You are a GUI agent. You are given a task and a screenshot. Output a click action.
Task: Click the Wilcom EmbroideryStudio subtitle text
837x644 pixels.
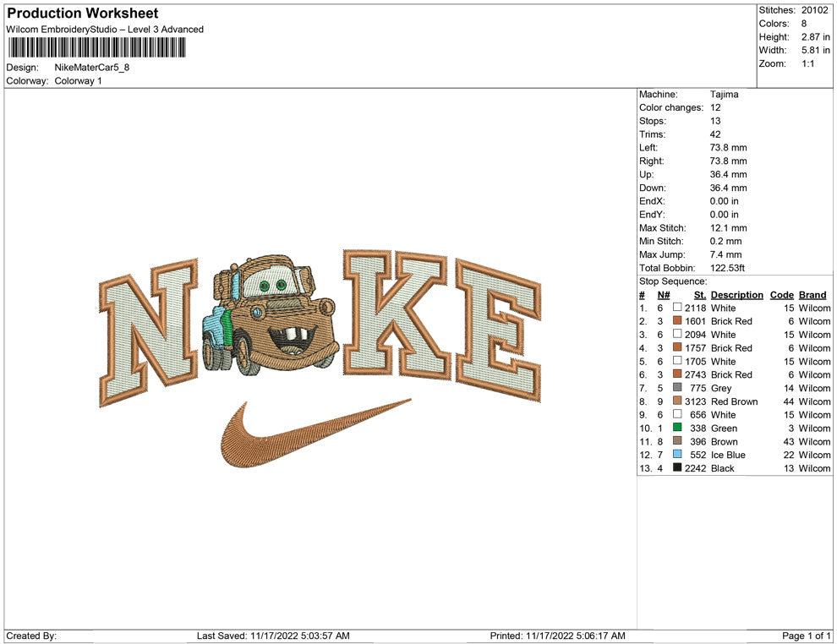tap(105, 30)
